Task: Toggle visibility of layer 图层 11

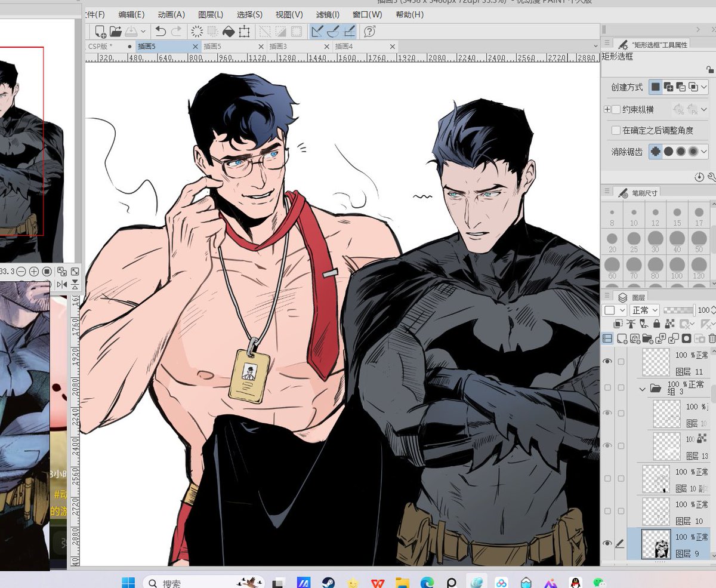Action: pyautogui.click(x=607, y=361)
